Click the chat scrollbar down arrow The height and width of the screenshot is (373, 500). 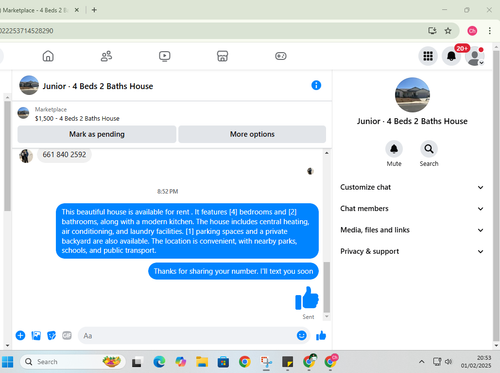click(x=327, y=316)
